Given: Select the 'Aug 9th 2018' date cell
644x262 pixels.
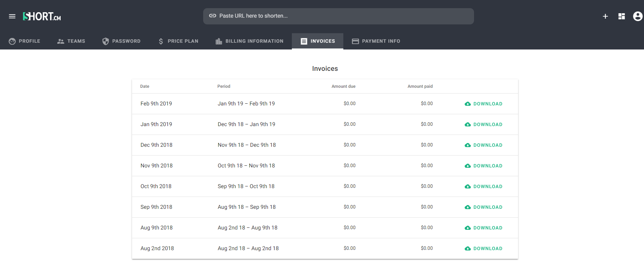Looking at the screenshot, I should click(x=156, y=228).
